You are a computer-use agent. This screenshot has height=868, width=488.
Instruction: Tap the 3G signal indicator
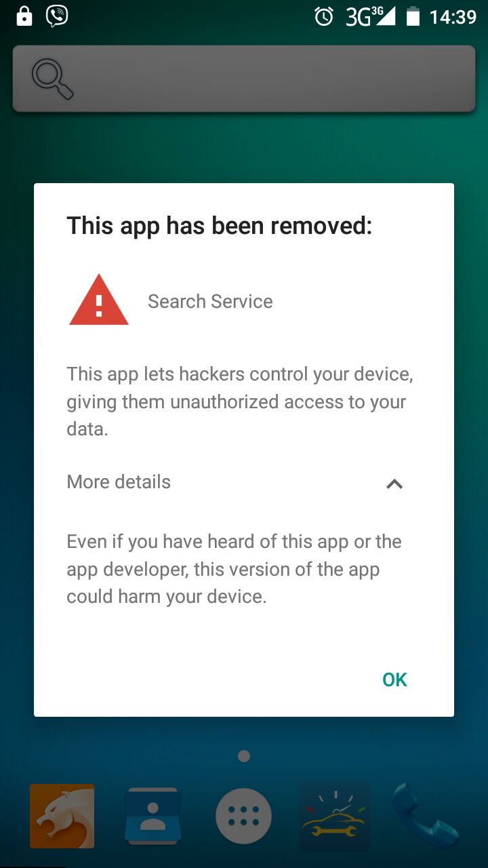click(370, 16)
